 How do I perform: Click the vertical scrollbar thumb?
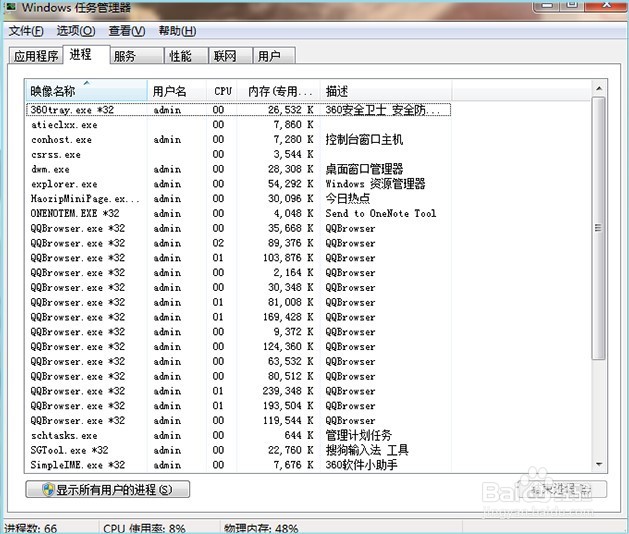point(599,228)
